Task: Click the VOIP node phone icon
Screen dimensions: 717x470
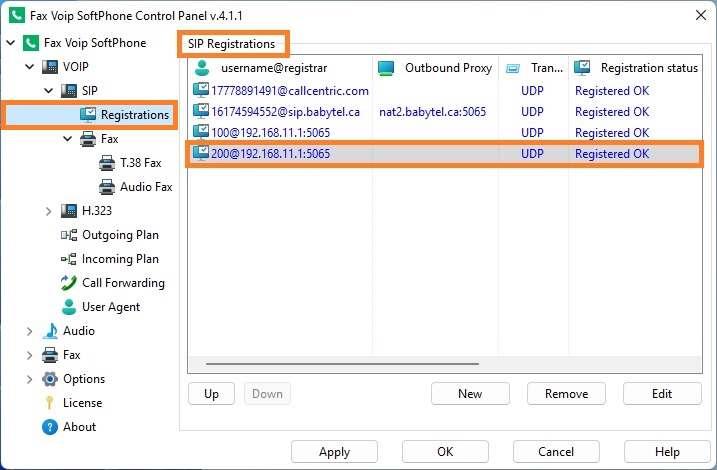Action: point(50,67)
